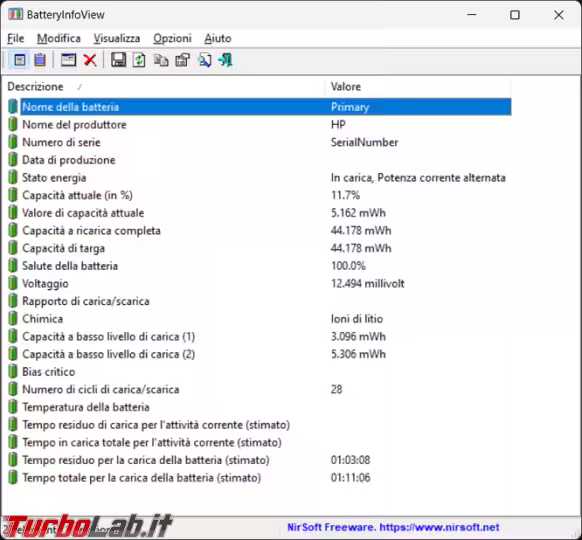Click In carica, Potenza corrente alternata value

[x=418, y=177]
